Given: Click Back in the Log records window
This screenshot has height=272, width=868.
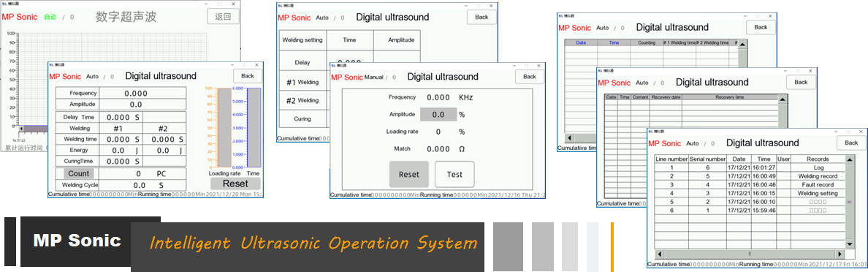Looking at the screenshot, I should pos(852,143).
